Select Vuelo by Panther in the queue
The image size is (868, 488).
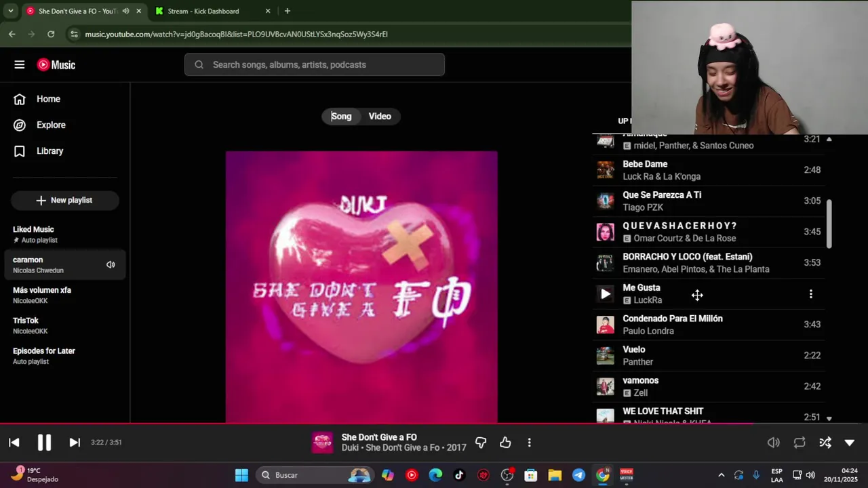709,355
